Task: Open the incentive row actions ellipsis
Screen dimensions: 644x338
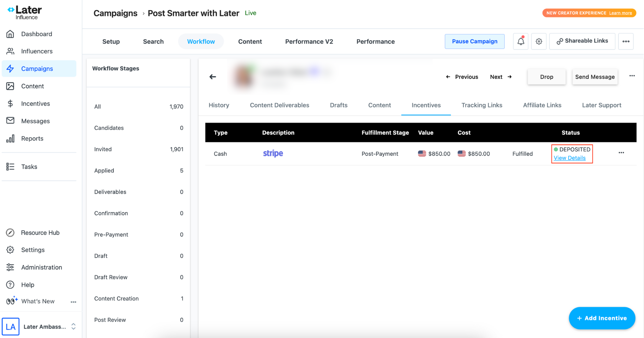Action: point(621,153)
